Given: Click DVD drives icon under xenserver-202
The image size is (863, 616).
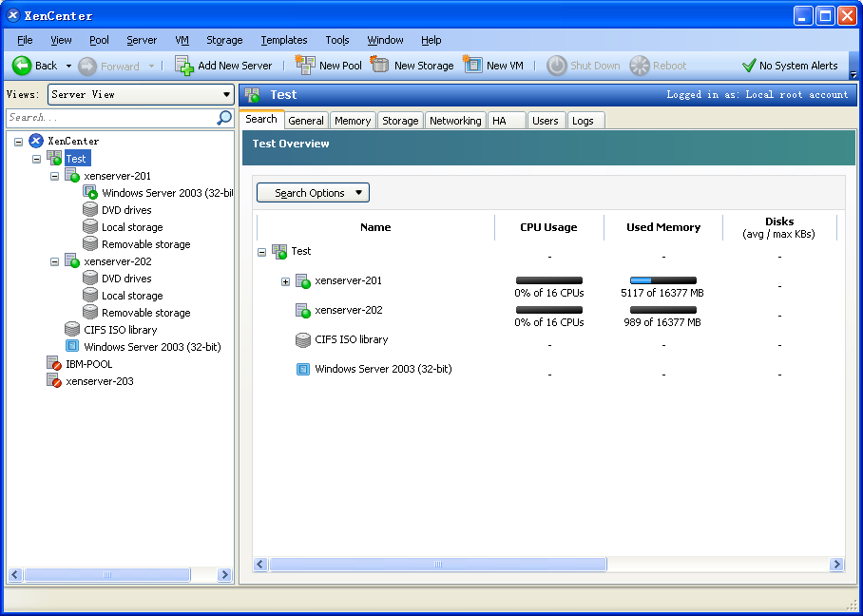Looking at the screenshot, I should (x=90, y=278).
